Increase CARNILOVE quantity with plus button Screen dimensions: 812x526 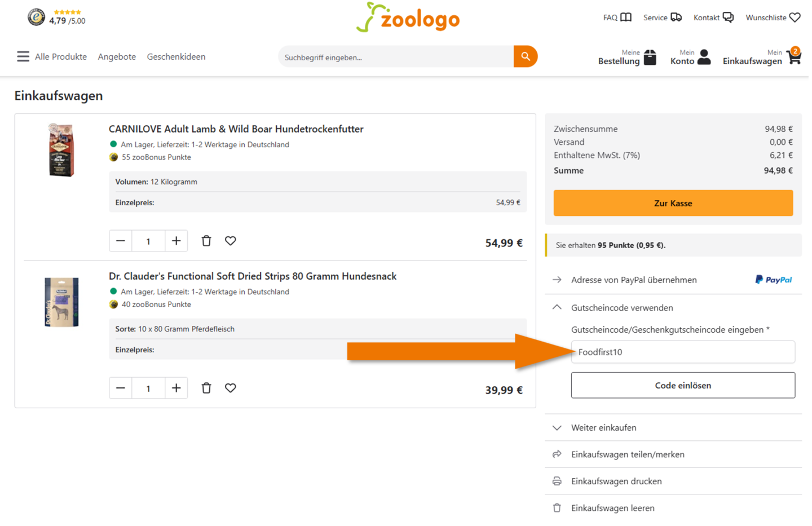(x=176, y=241)
